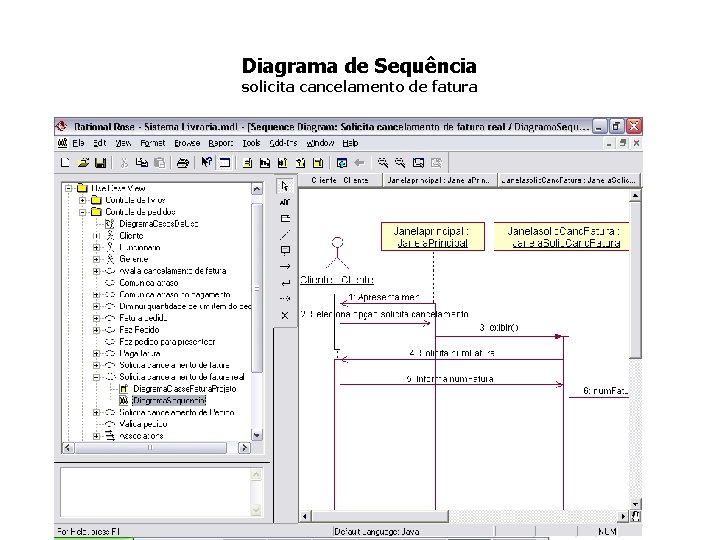Screen dimensions: 720x540
Task: Collapse the Controle de pedidos folder
Action: tap(83, 212)
